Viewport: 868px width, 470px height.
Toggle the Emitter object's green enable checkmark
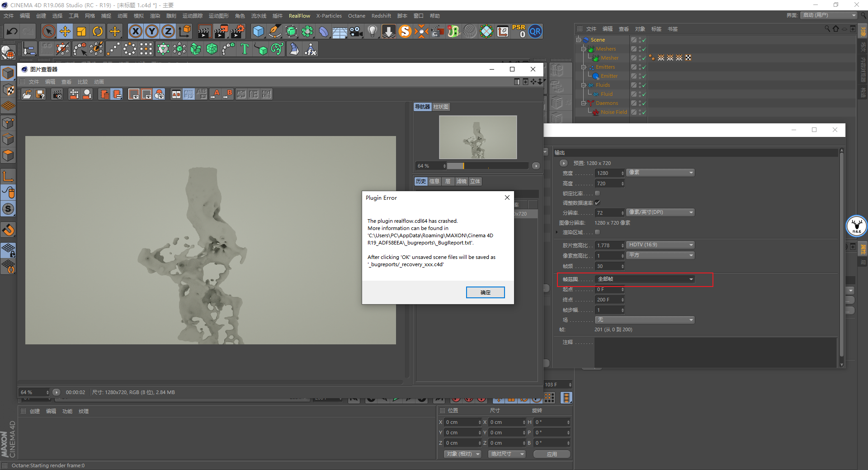click(644, 76)
